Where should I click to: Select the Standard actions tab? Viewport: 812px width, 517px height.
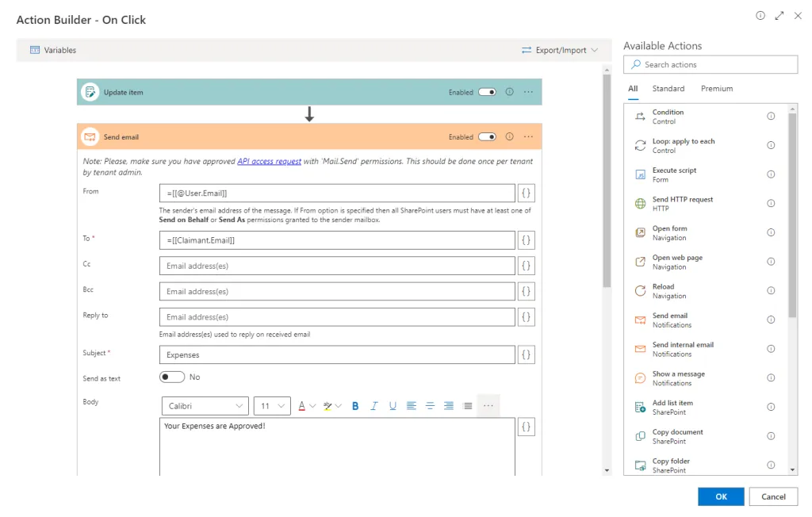[668, 89]
